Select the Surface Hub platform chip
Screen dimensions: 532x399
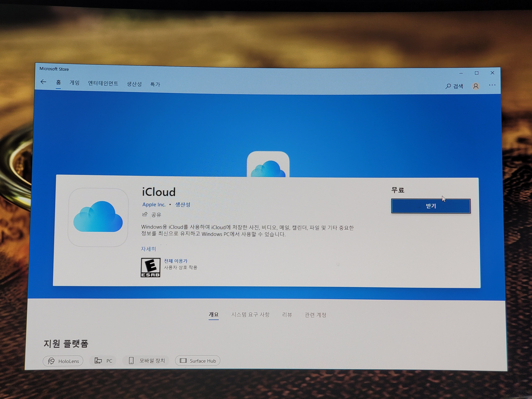(198, 360)
